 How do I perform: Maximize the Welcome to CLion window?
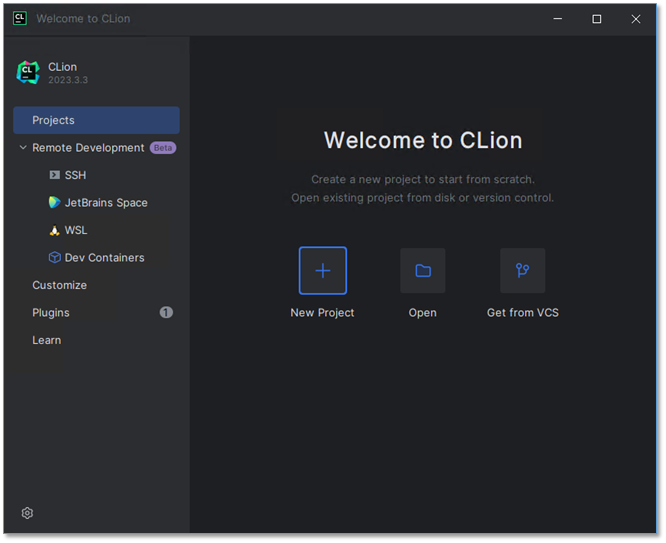(597, 19)
